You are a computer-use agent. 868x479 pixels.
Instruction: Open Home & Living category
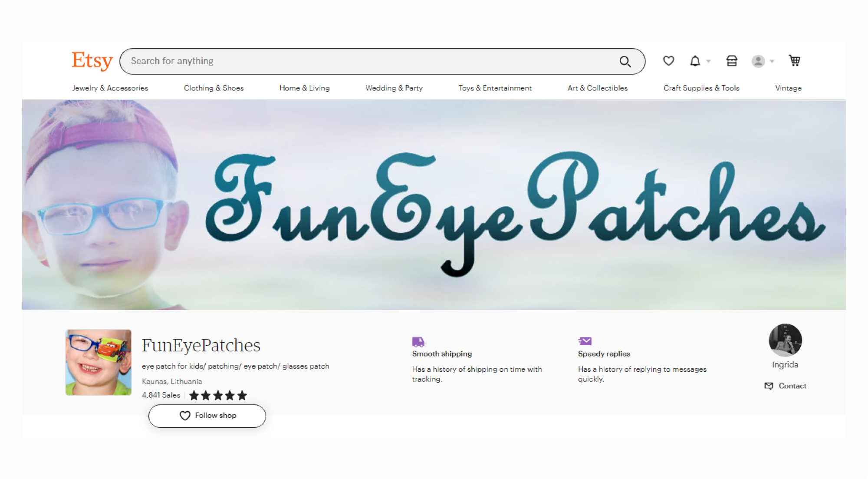(304, 88)
